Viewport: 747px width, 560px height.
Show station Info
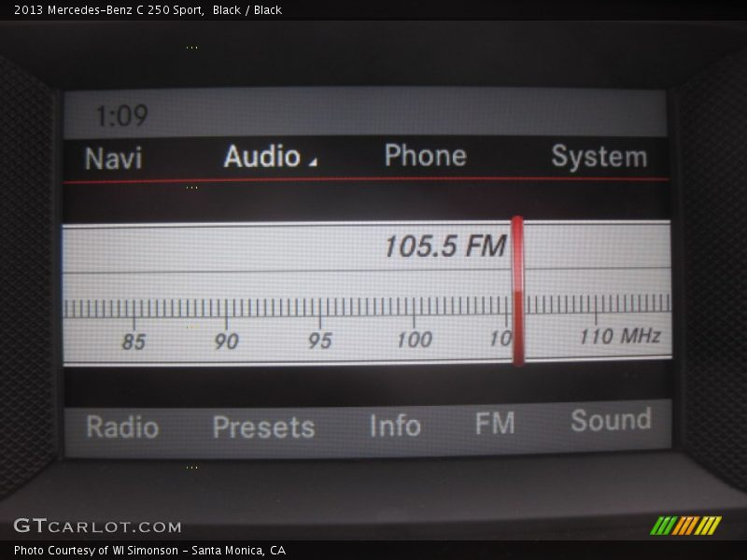394,426
